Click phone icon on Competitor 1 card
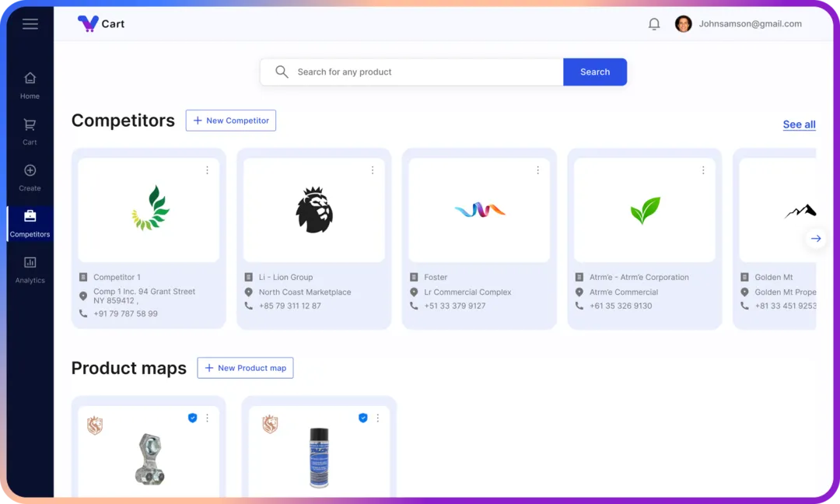Screen dimensions: 840x504 point(83,313)
